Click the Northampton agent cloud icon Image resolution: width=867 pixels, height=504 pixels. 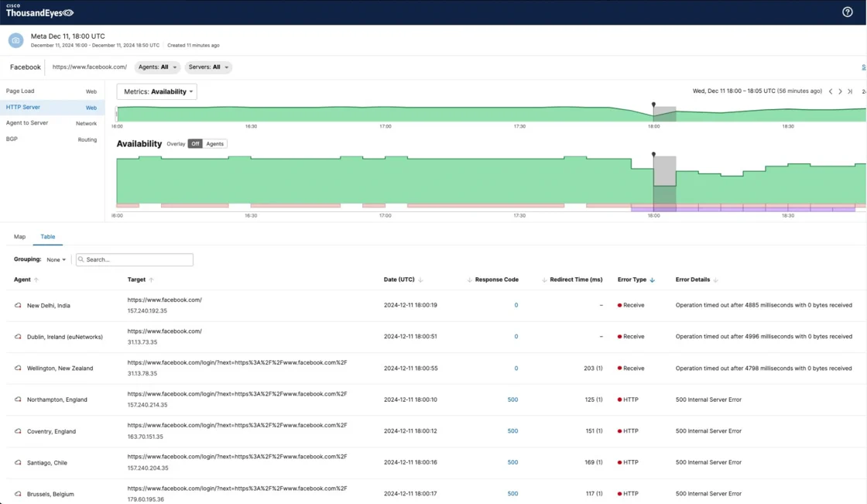(x=18, y=399)
